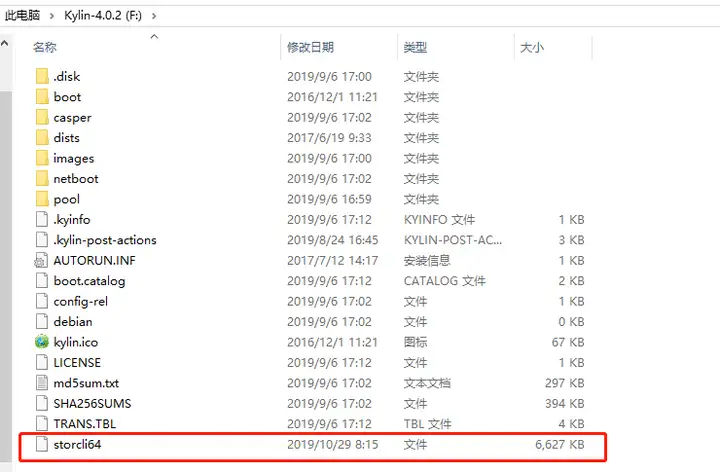The image size is (720, 472).
Task: Select the file named SHA256SUMS
Action: [x=92, y=404]
